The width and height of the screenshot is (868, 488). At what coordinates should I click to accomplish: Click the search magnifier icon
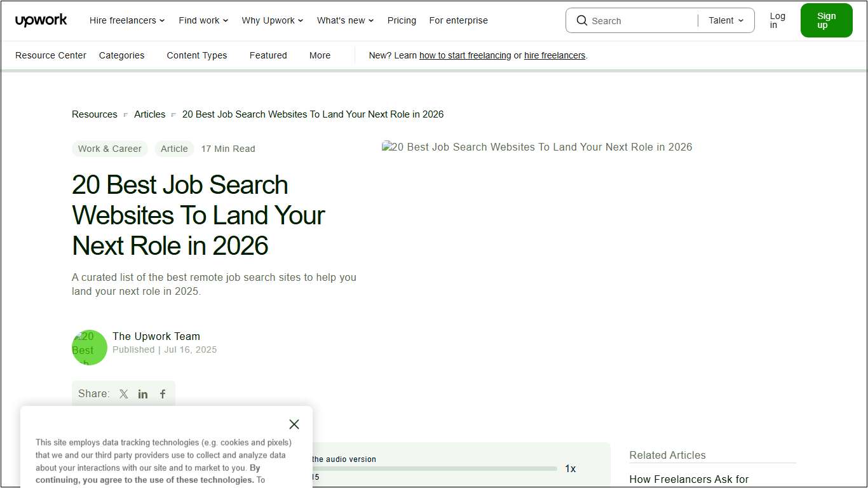[581, 20]
